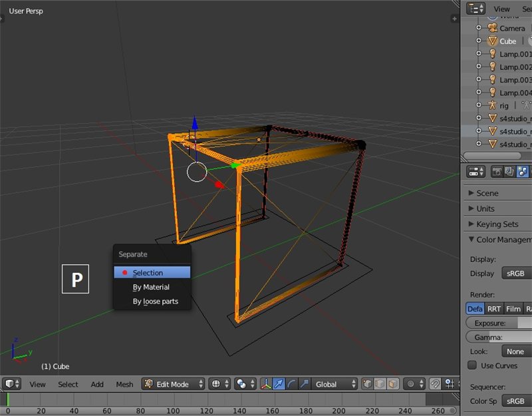Click the rig armature icon in outliner
The image size is (532, 416).
(492, 105)
